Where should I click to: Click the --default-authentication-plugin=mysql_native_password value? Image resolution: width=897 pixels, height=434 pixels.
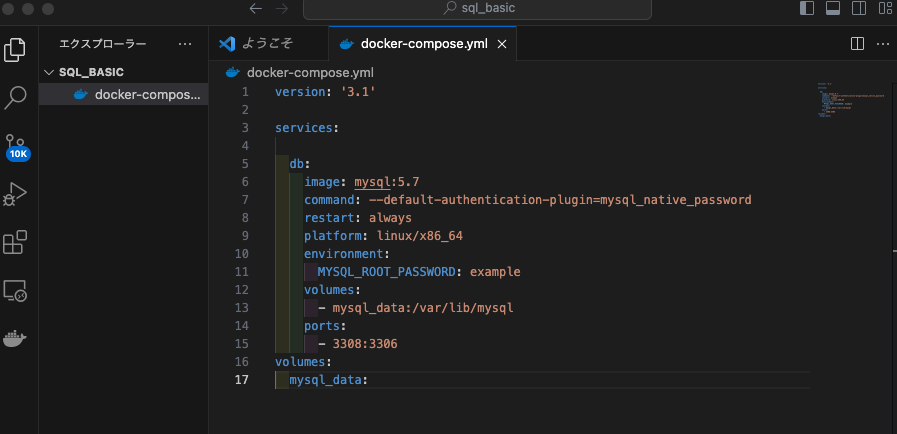(560, 200)
